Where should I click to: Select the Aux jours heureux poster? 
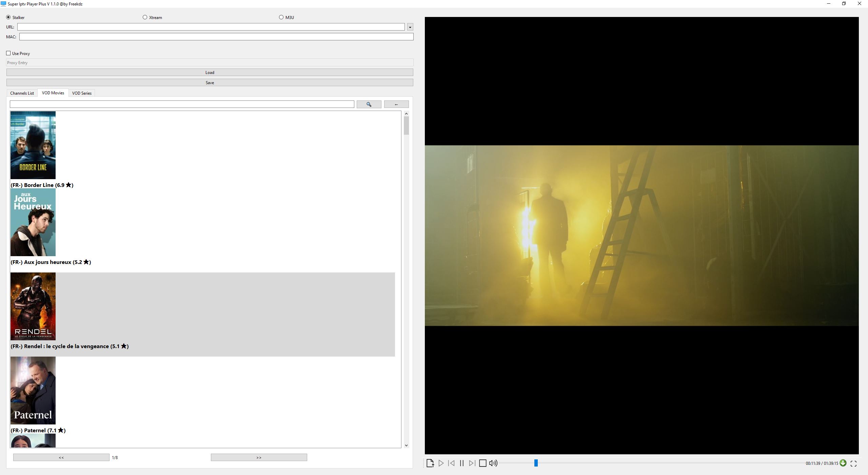pyautogui.click(x=33, y=222)
